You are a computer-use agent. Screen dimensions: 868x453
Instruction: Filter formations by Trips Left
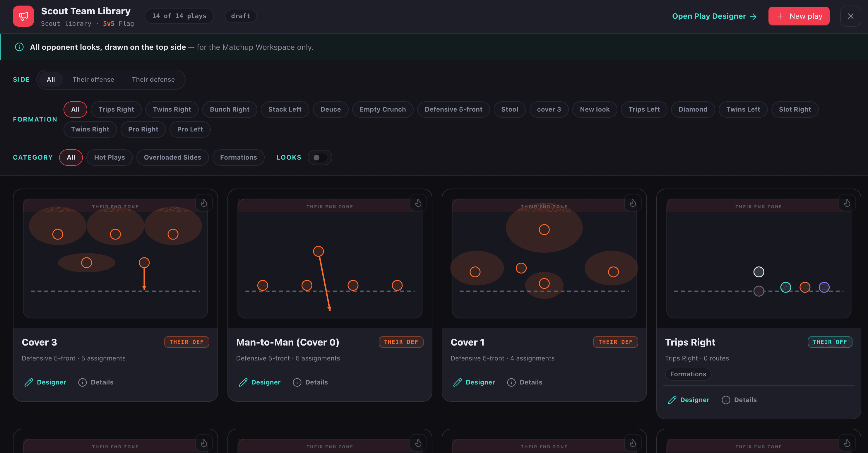click(644, 110)
